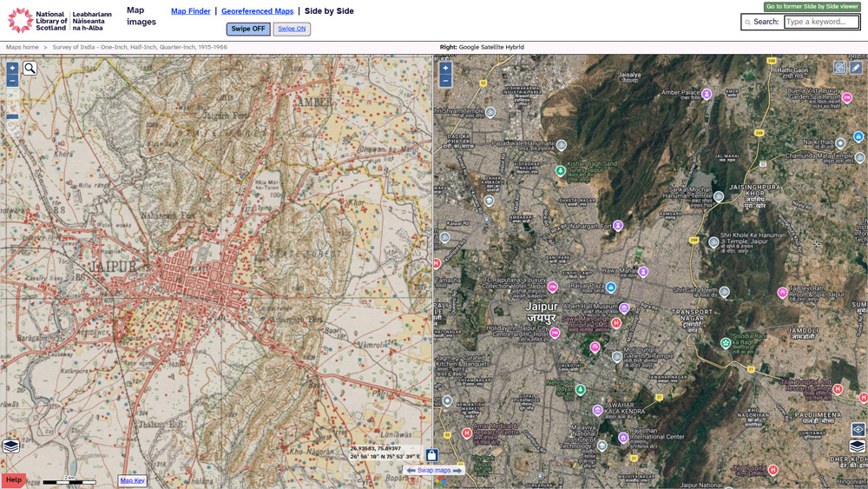Open the Map Key link
The width and height of the screenshot is (868, 489).
132,480
